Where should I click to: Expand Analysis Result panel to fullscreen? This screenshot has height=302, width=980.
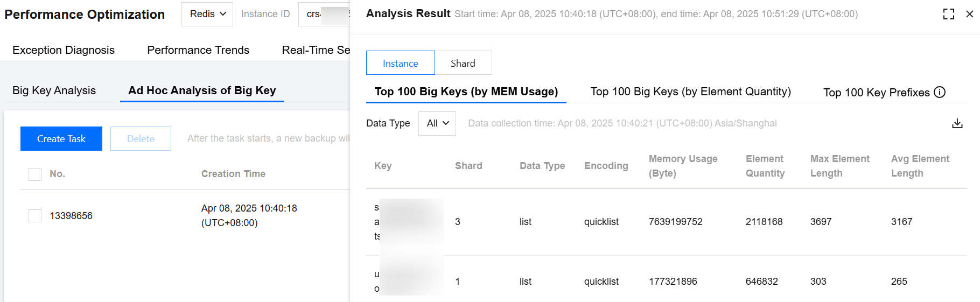949,14
